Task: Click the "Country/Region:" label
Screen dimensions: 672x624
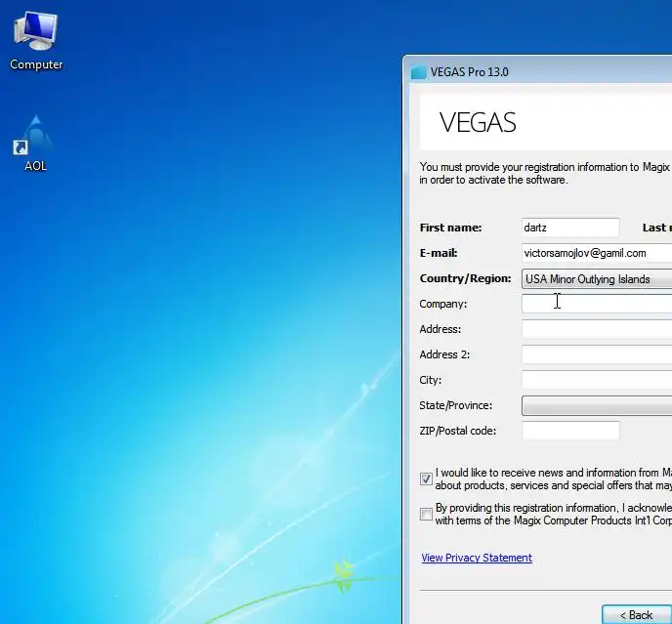Action: coord(465,278)
